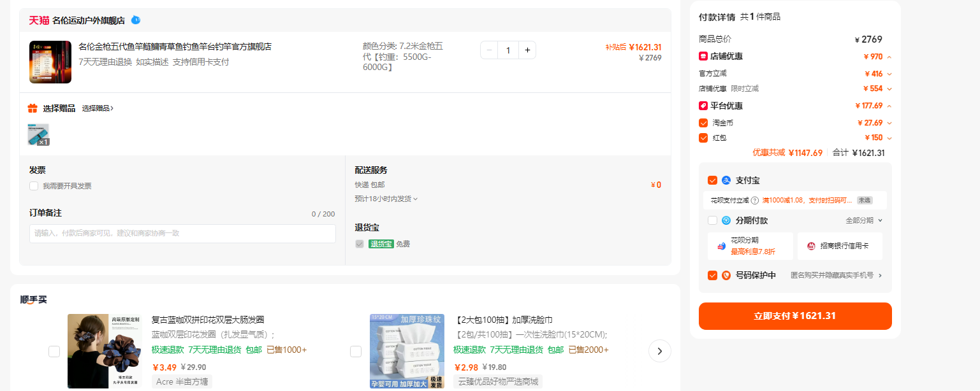
Task: Click the red 店铺优惠 store icon
Action: click(703, 56)
